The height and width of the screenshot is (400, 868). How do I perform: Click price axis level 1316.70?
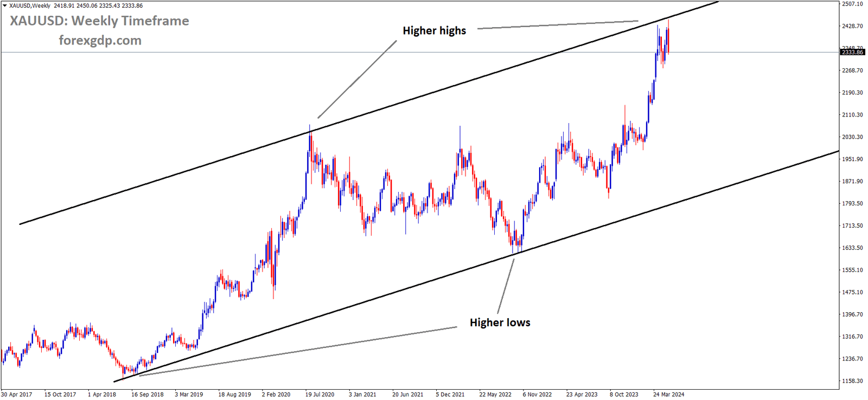[x=852, y=337]
